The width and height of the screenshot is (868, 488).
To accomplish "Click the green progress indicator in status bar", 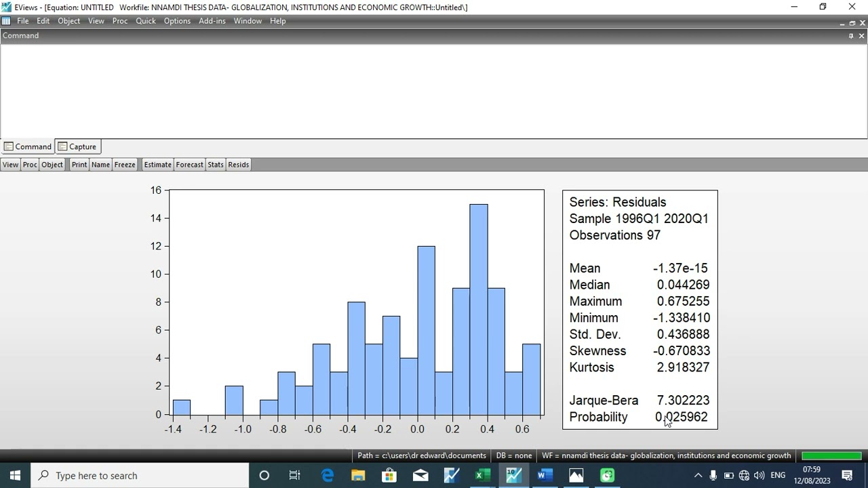I will [x=831, y=455].
